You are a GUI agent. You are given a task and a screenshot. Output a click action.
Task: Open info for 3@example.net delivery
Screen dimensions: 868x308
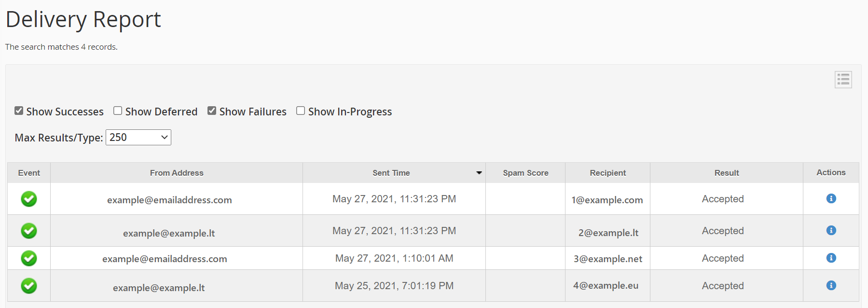coord(831,258)
